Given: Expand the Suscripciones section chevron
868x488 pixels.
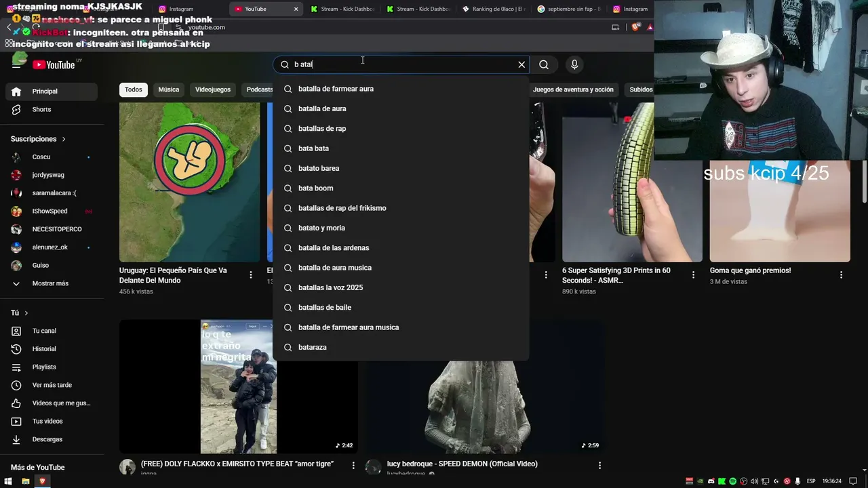Looking at the screenshot, I should coord(64,139).
